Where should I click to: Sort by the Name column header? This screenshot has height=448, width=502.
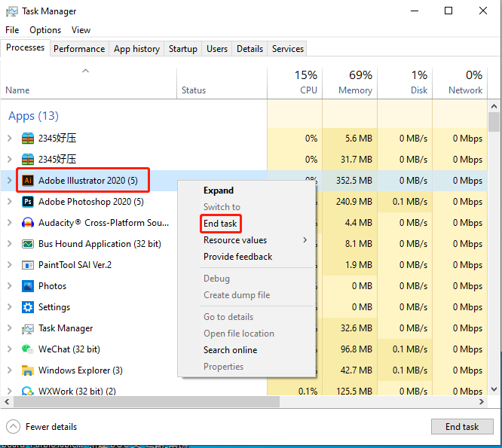point(88,83)
